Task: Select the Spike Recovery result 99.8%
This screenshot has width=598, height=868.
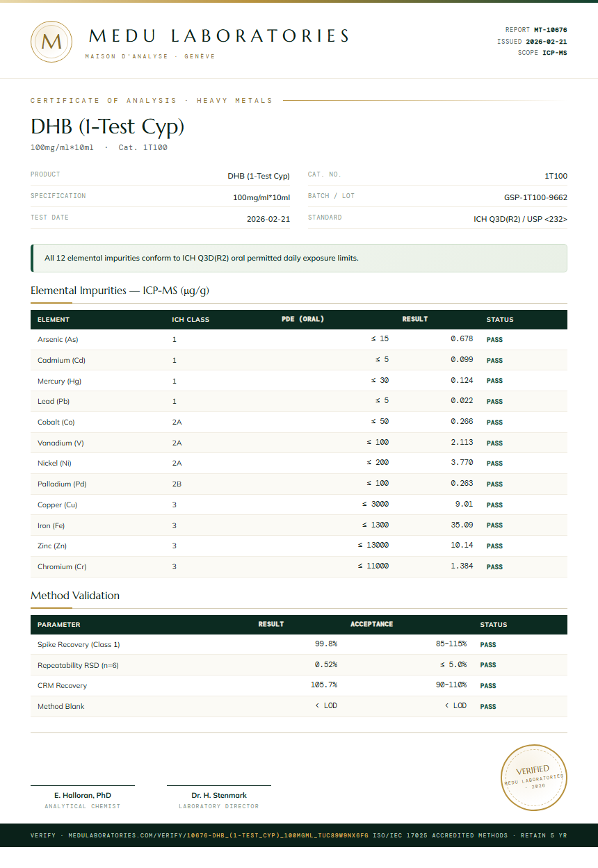Action: tap(326, 644)
